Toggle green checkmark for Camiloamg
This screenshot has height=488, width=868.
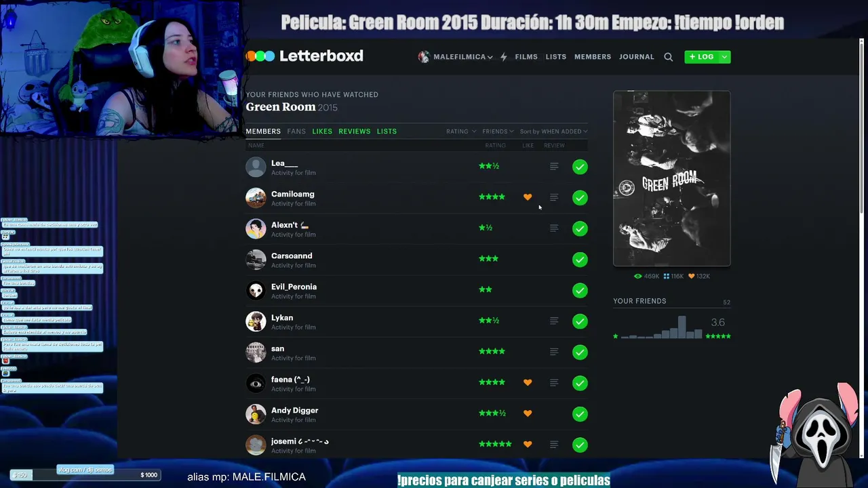(580, 198)
